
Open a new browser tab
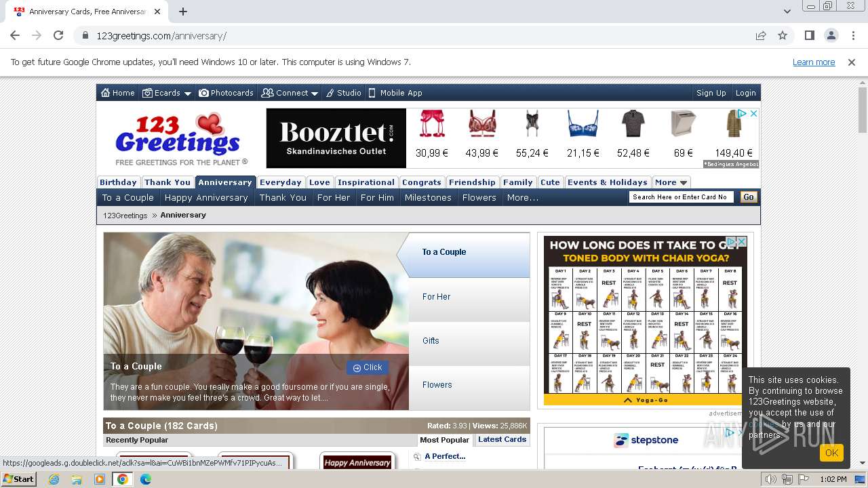(x=183, y=12)
